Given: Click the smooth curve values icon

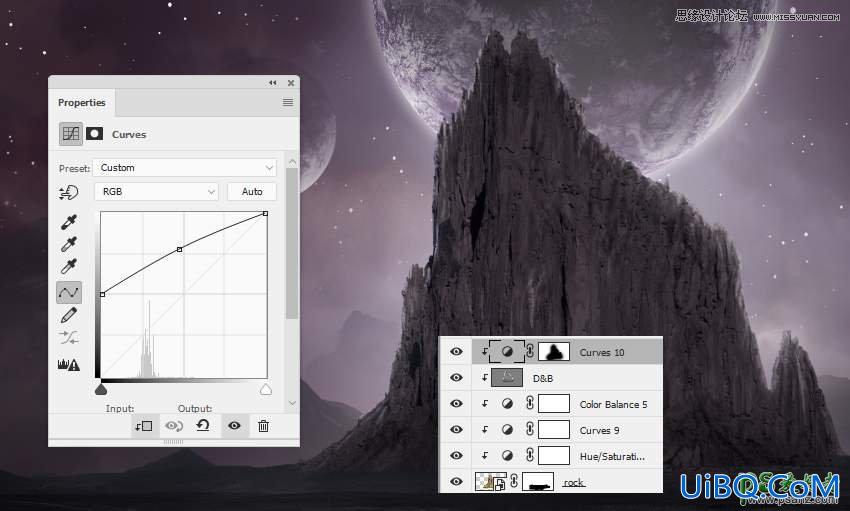Looking at the screenshot, I should click(69, 338).
